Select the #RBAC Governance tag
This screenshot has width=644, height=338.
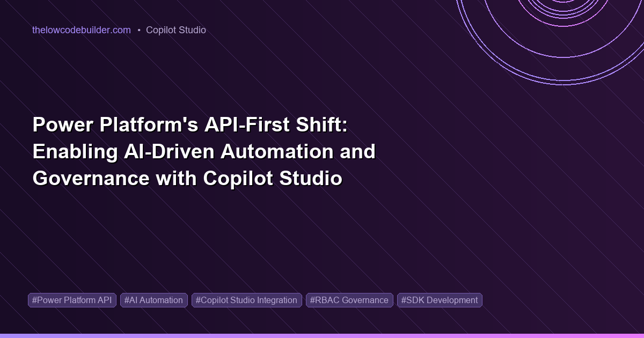click(349, 300)
